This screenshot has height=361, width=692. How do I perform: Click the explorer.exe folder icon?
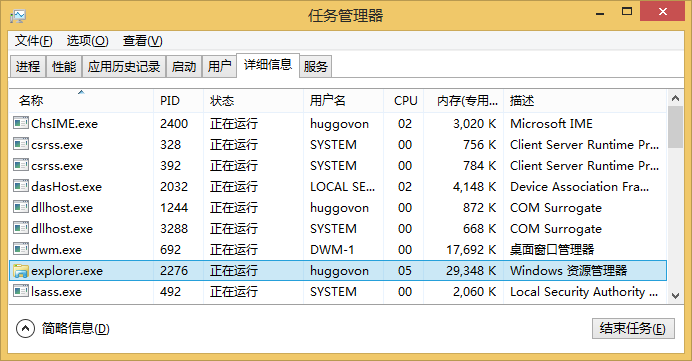pos(21,271)
